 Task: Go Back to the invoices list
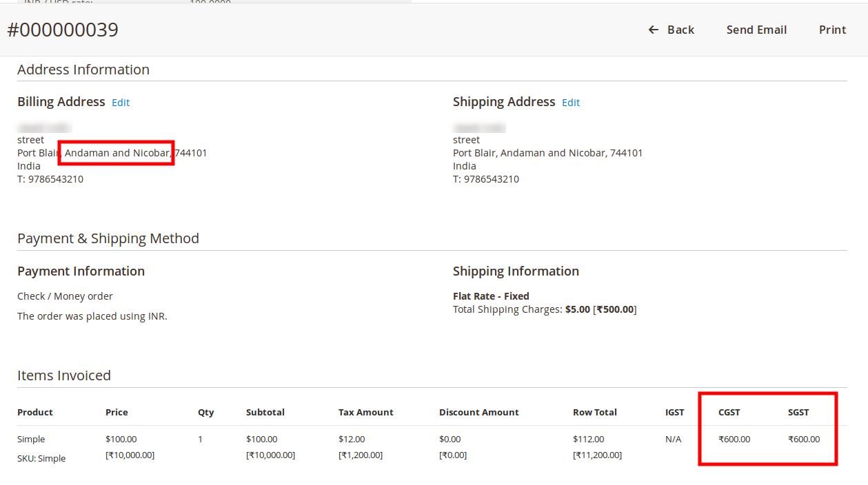coord(671,30)
